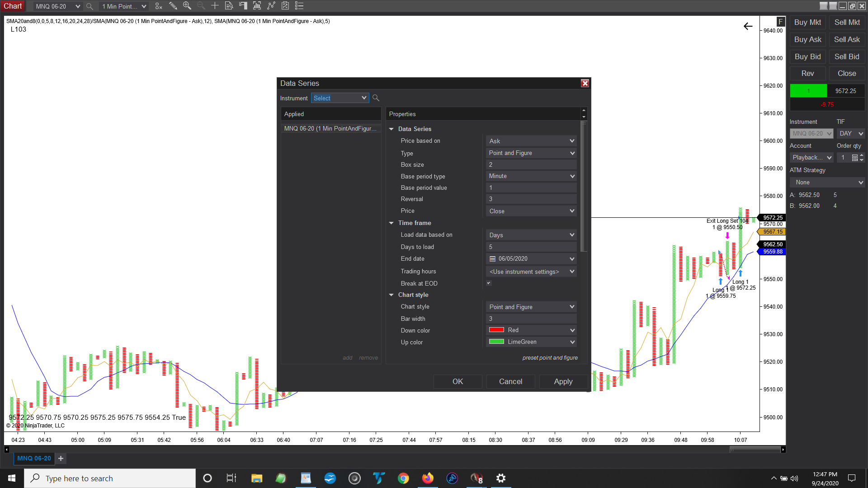Collapse the Time frame section
Viewport: 868px width, 488px height.
[392, 223]
